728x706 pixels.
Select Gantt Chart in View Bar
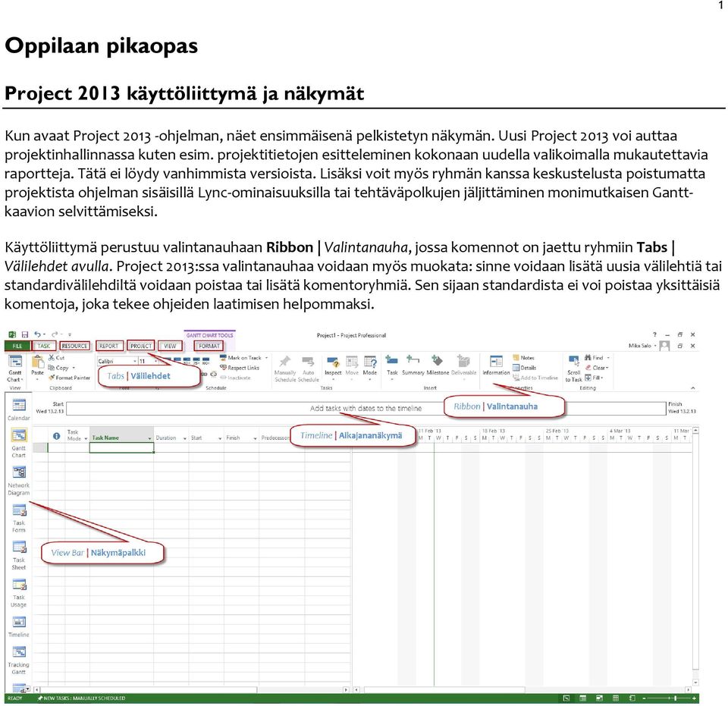pos(18,443)
